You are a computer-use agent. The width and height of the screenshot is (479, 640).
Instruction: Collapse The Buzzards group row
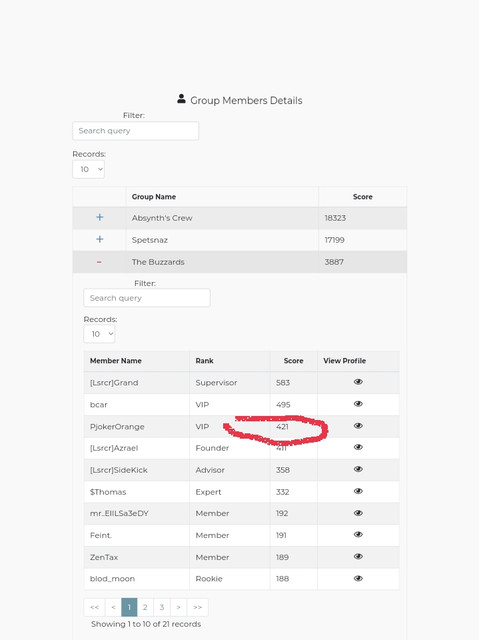[x=99, y=262]
